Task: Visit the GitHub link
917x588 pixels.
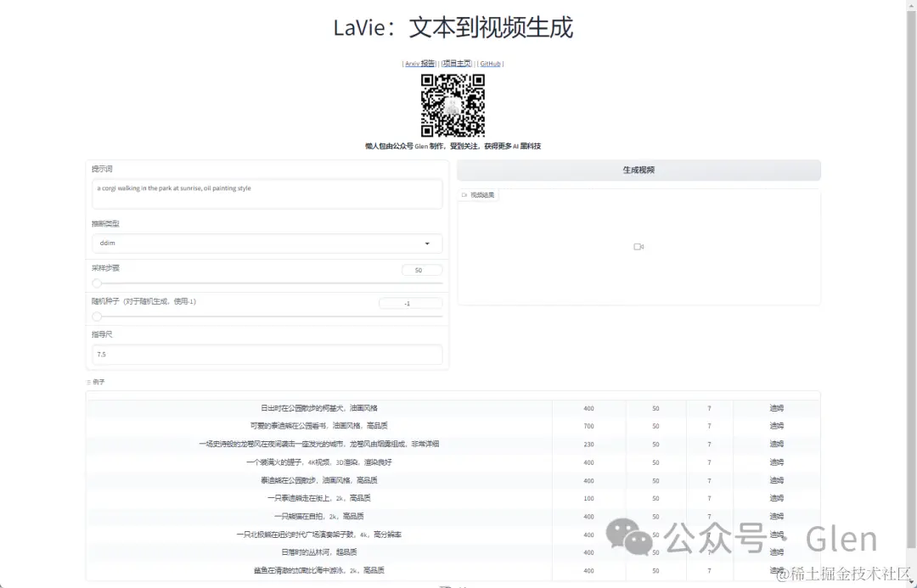Action: (490, 63)
